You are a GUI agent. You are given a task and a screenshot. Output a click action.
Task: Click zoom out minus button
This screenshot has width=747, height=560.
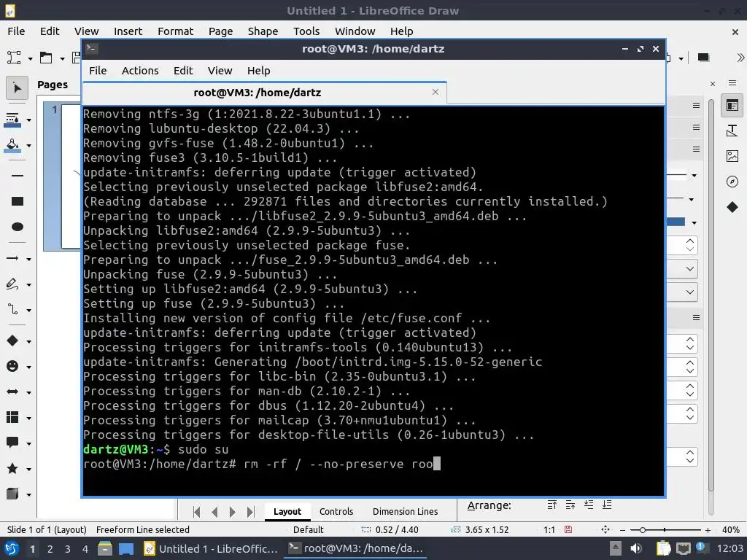pos(622,530)
